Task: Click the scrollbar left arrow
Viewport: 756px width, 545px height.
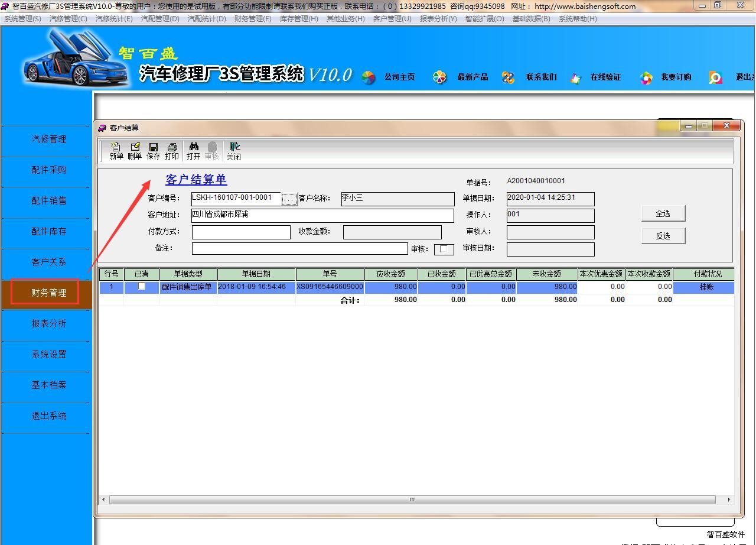Action: [104, 500]
